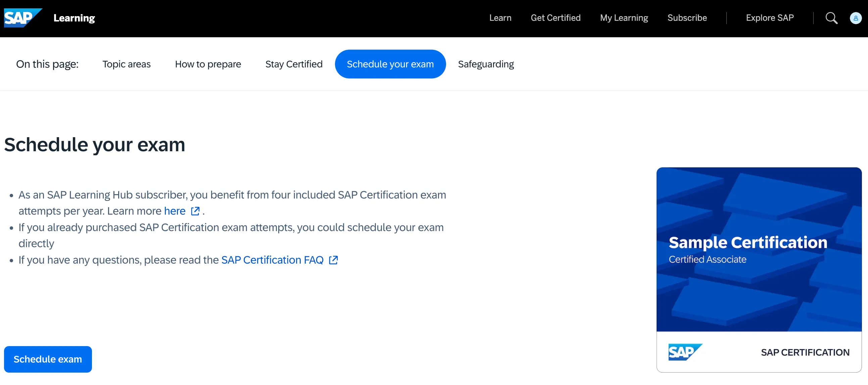
Task: Click the SAP logo on certification card
Action: (x=685, y=352)
